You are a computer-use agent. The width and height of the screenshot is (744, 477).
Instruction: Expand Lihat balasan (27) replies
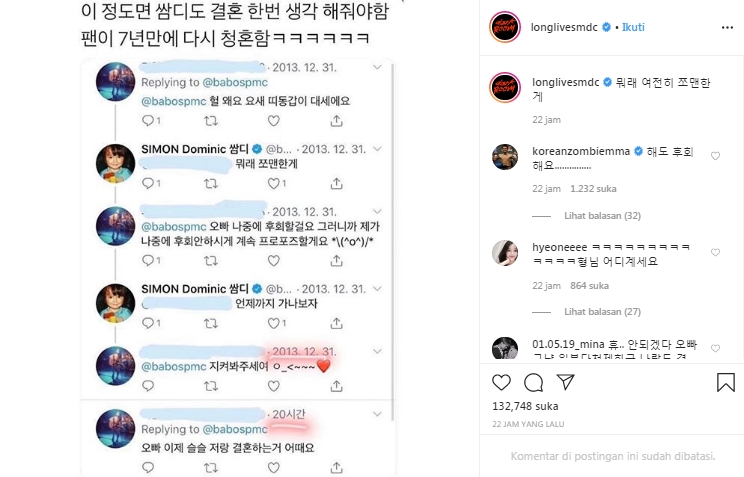click(602, 312)
